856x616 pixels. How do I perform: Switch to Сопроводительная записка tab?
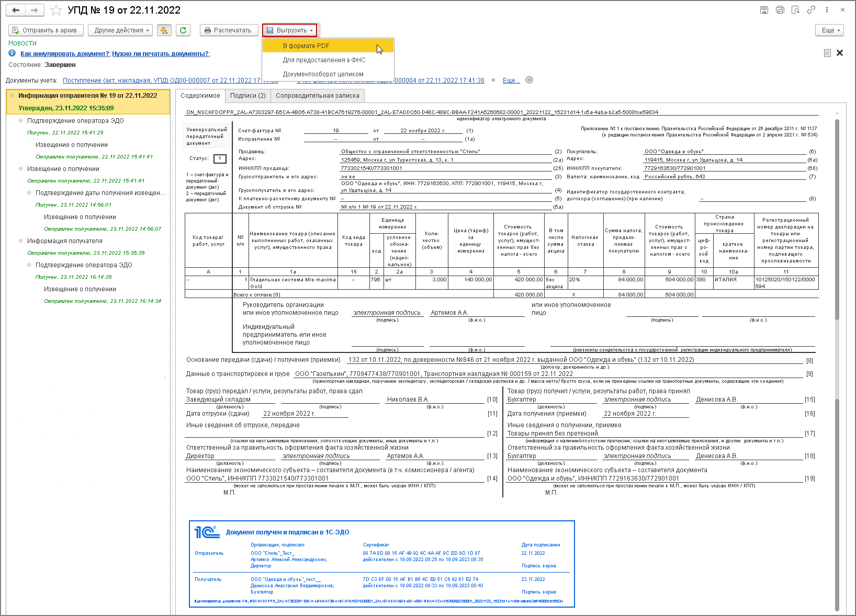(318, 96)
